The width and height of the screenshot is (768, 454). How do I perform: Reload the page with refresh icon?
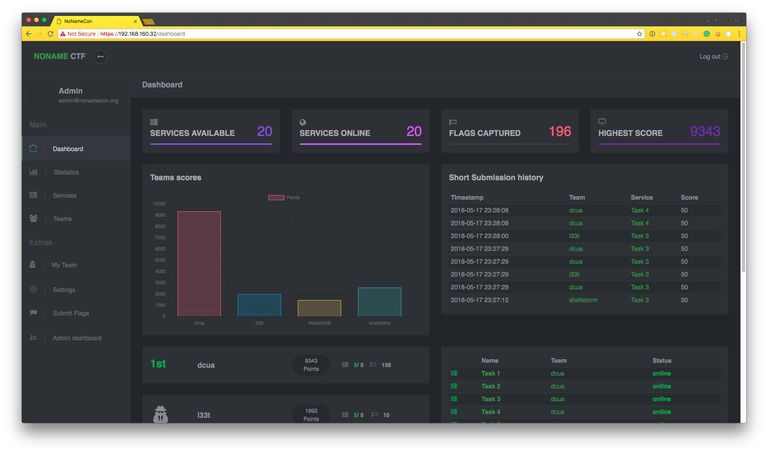point(50,34)
